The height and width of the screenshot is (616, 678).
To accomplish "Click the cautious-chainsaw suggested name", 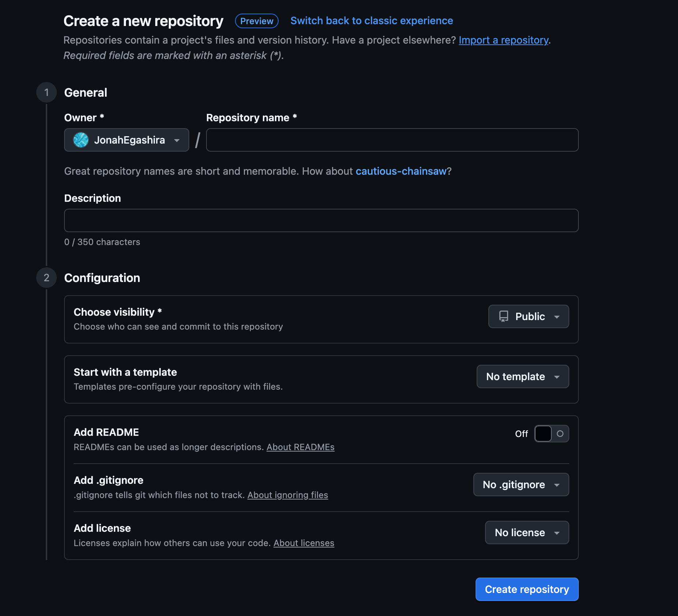I will click(401, 171).
